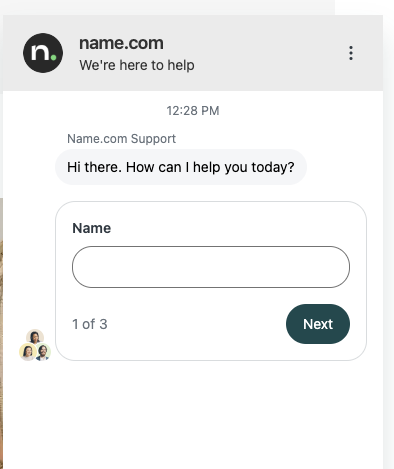
Task: Click the bold Name field label
Action: (x=92, y=228)
